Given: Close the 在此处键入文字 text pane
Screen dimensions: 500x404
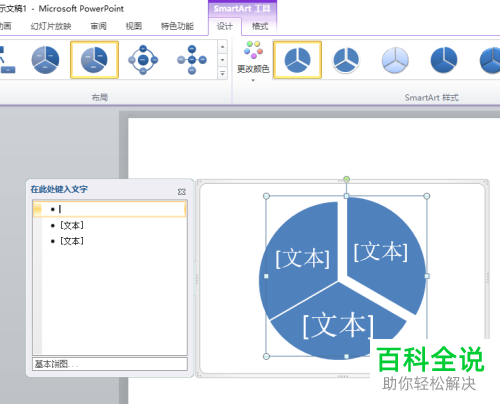Looking at the screenshot, I should (x=182, y=192).
